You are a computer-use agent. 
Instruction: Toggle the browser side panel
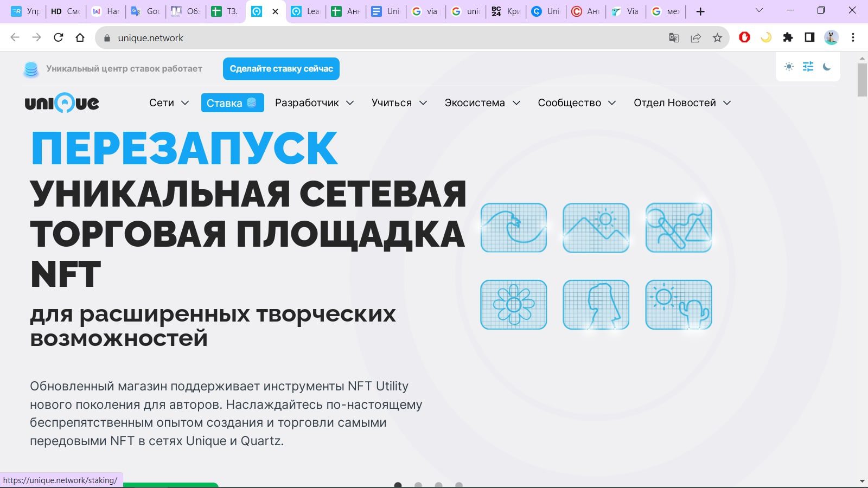click(809, 37)
